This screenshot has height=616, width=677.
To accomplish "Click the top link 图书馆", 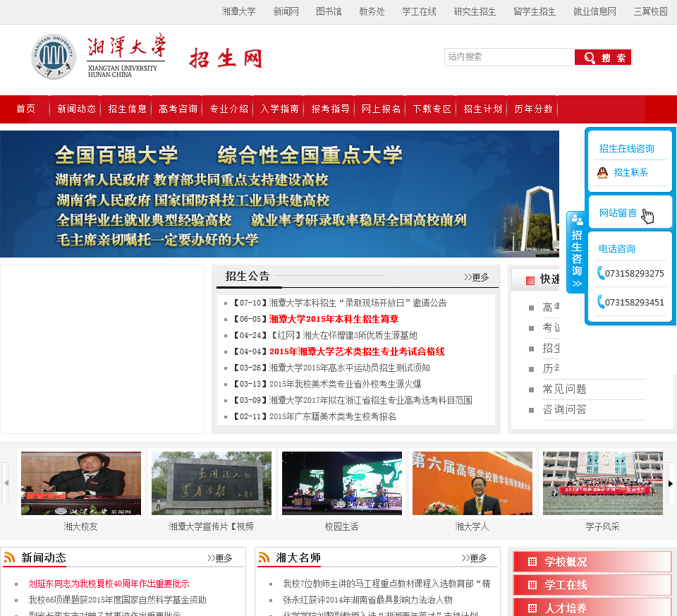I will click(x=329, y=12).
